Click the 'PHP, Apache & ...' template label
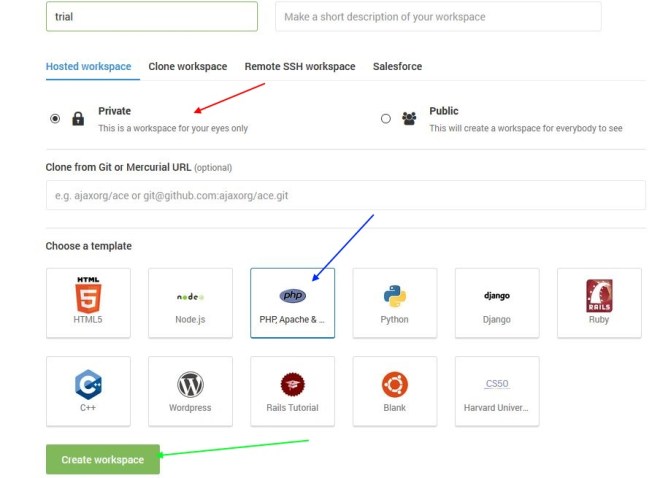 [x=292, y=319]
